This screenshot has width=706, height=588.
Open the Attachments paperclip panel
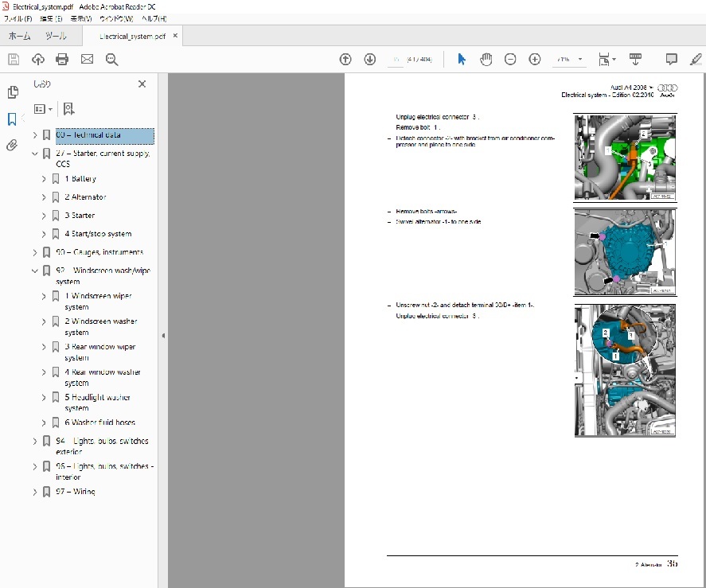pos(12,145)
